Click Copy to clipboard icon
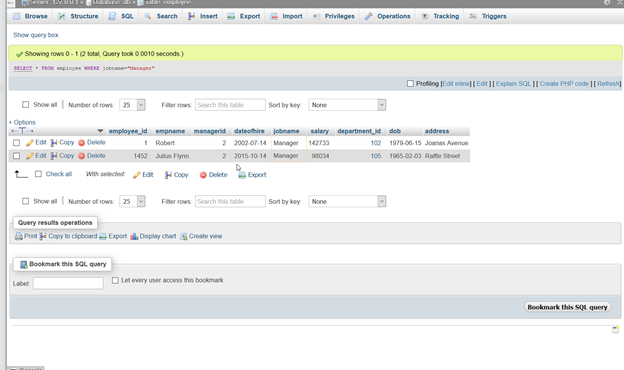This screenshot has width=624, height=370. (43, 236)
